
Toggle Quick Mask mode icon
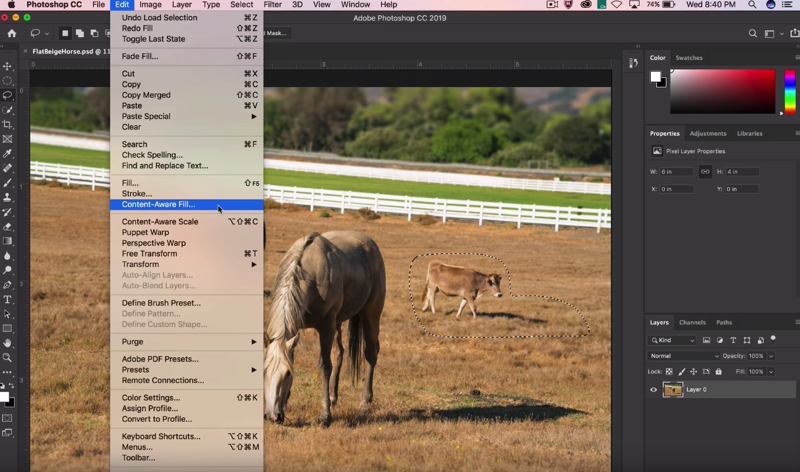(x=7, y=418)
